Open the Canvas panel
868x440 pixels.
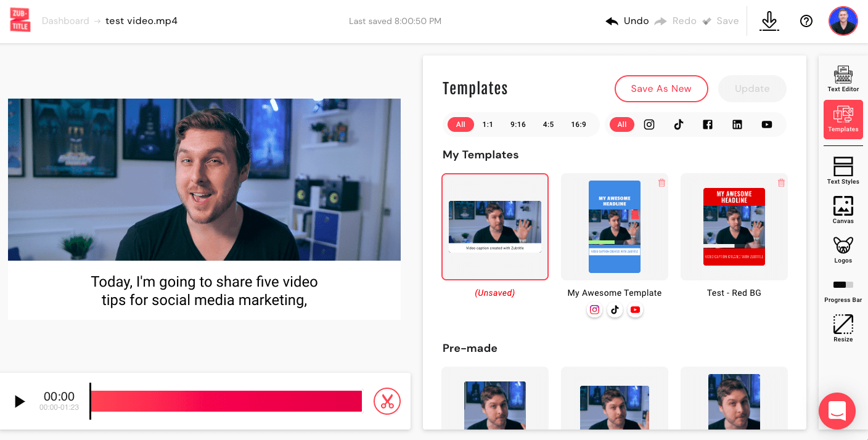click(843, 210)
